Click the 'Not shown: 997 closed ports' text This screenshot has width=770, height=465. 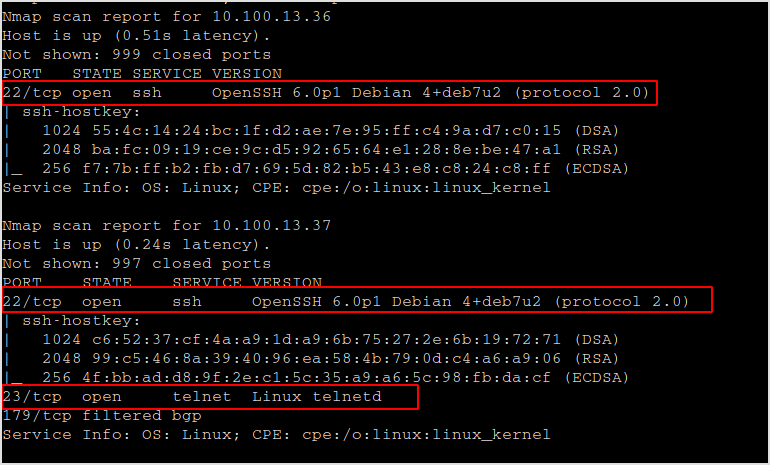(137, 264)
